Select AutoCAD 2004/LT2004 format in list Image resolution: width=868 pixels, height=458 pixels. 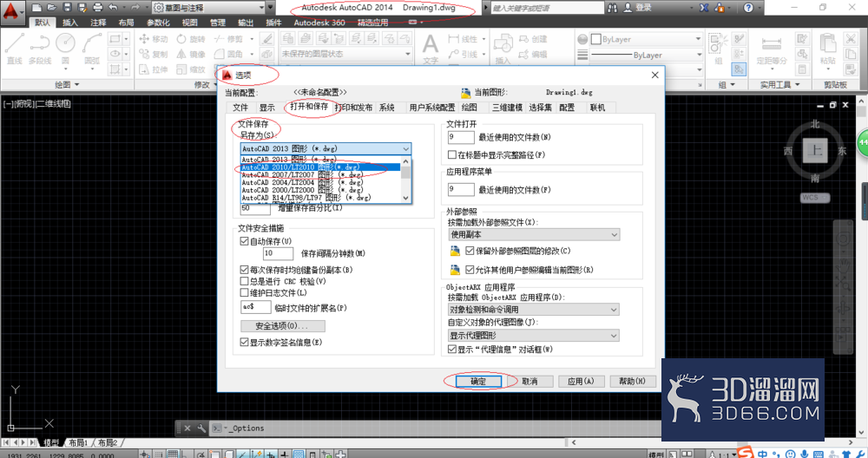(x=320, y=182)
